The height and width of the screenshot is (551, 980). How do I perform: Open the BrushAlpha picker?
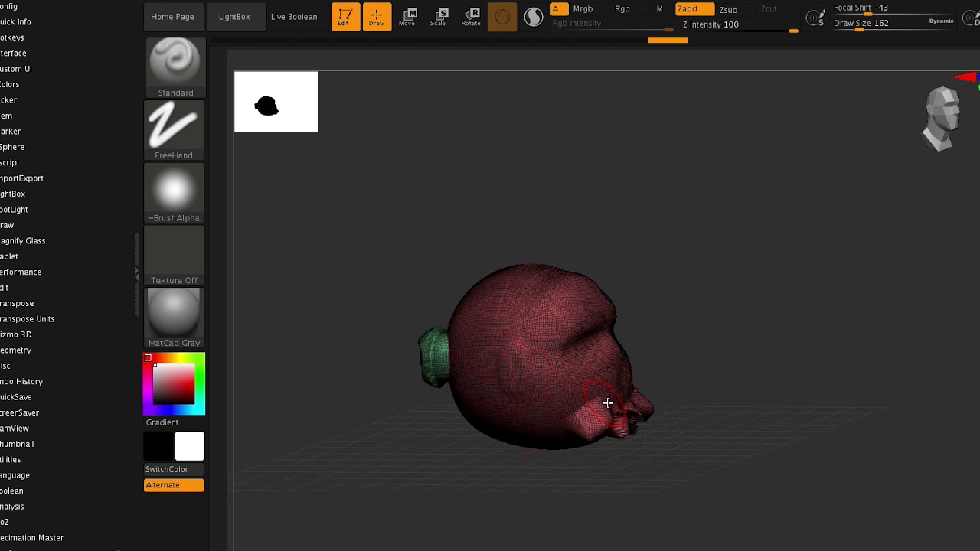tap(175, 193)
